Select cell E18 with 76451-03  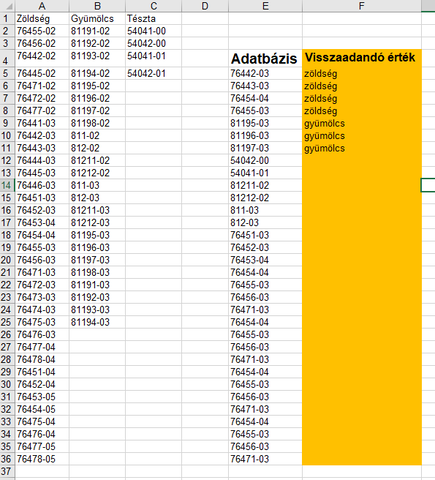pos(265,235)
